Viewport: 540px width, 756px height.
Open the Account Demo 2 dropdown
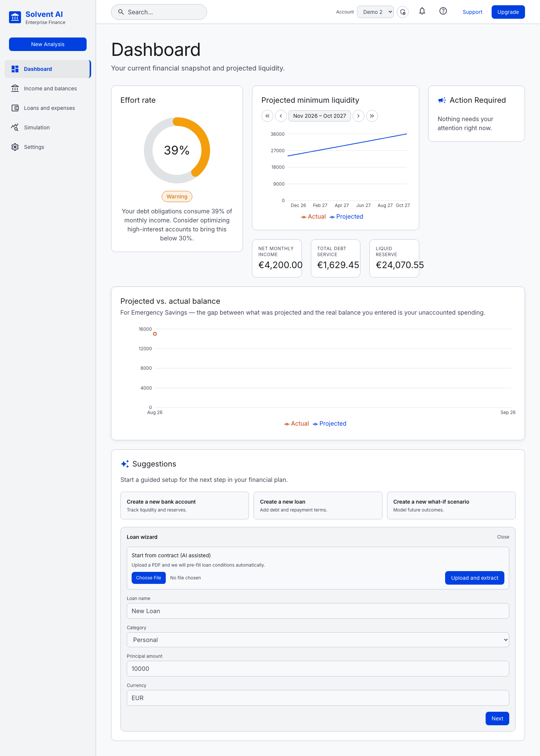(375, 12)
